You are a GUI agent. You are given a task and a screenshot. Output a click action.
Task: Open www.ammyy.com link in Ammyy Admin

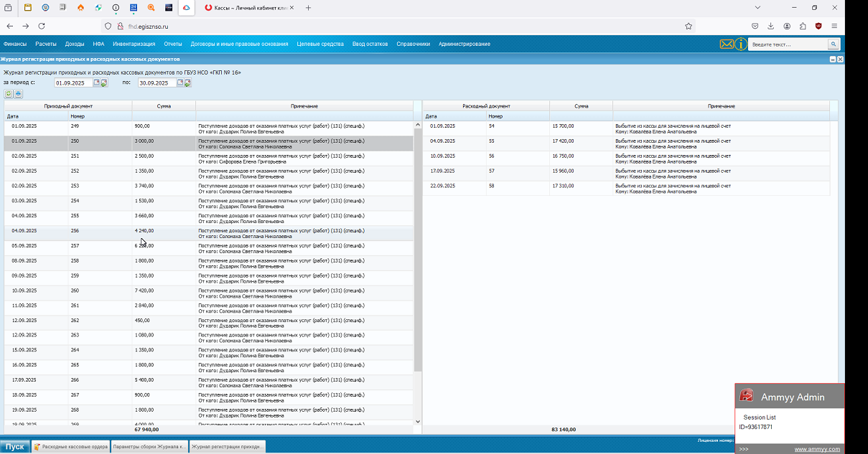(817, 449)
